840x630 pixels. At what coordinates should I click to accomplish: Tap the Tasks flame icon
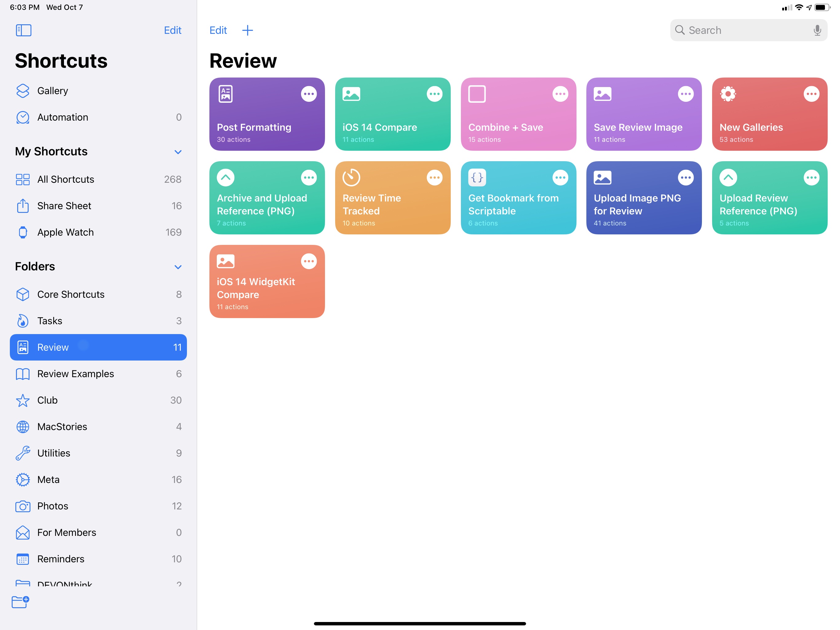click(23, 321)
